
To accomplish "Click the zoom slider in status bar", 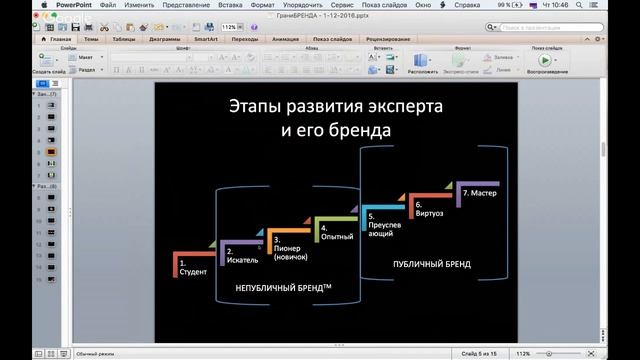I will (549, 353).
